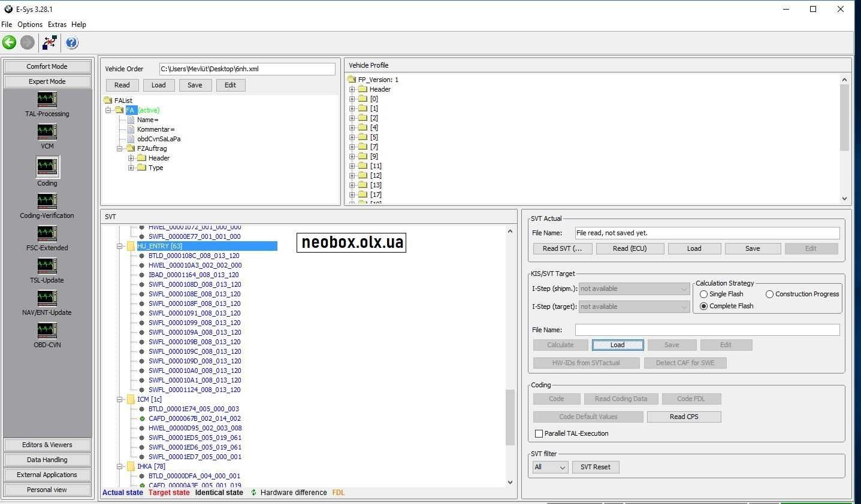Screen dimensions: 861x504
Task: Expand the [11] node in Vehicle Profile
Action: [x=352, y=166]
